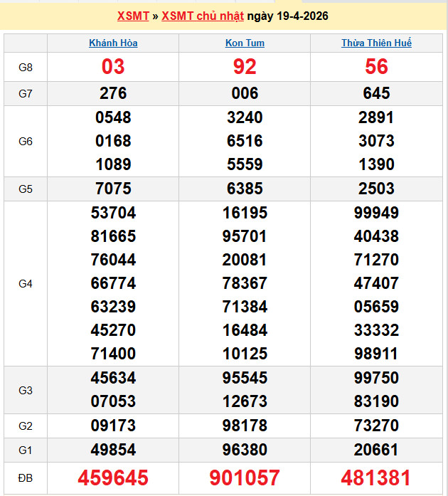Click Khánh Hòa special prize 459645
The image size is (448, 496).
click(x=113, y=477)
